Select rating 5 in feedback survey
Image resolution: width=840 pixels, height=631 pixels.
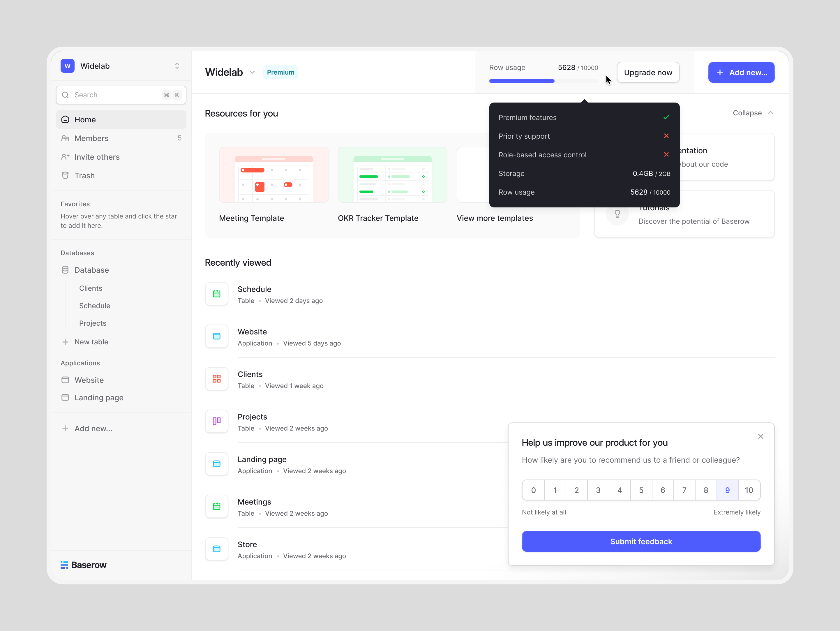641,491
